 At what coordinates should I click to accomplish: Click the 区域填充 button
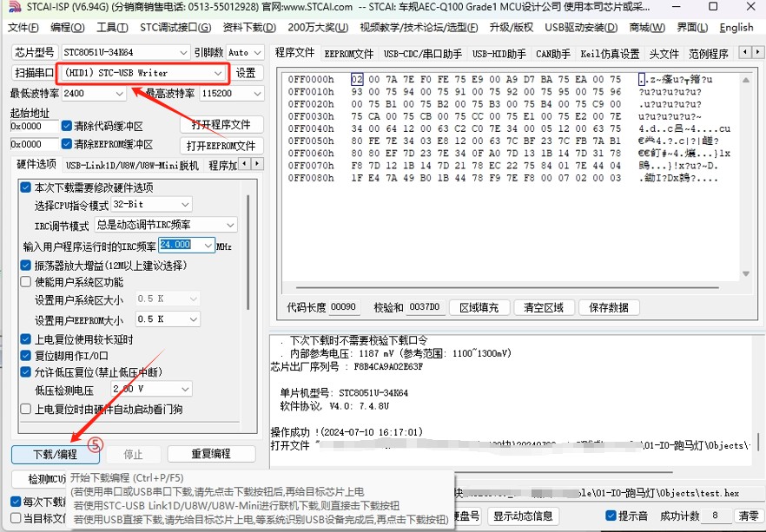click(x=479, y=307)
